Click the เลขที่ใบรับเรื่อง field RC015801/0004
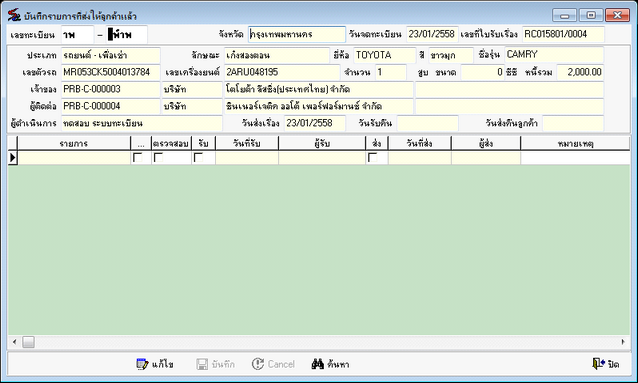 [563, 34]
